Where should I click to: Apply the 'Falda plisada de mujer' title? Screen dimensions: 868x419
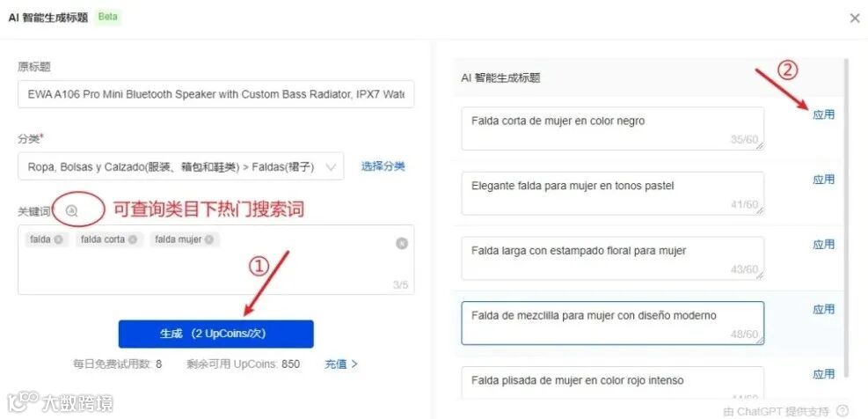tap(823, 374)
